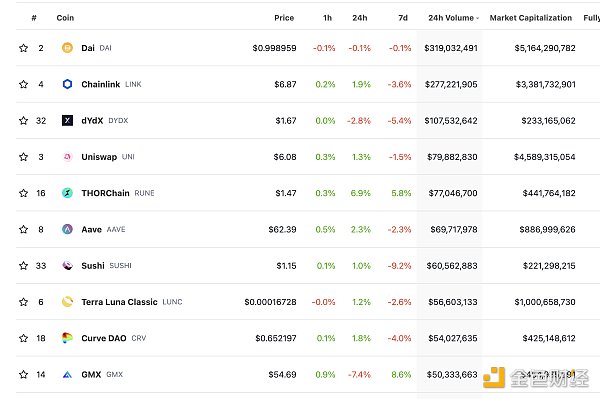This screenshot has height=399, width=600.
Task: Select Dai volume $319,032,491
Action: (451, 48)
